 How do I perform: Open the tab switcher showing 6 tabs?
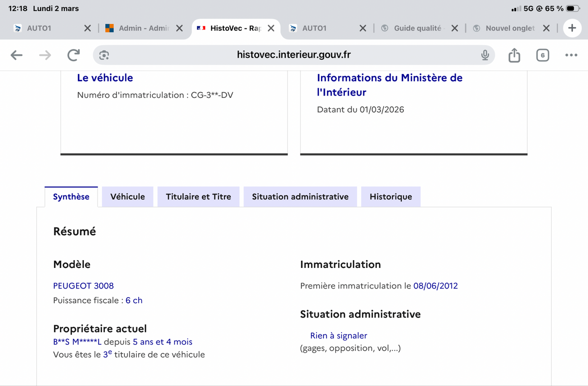pyautogui.click(x=542, y=55)
